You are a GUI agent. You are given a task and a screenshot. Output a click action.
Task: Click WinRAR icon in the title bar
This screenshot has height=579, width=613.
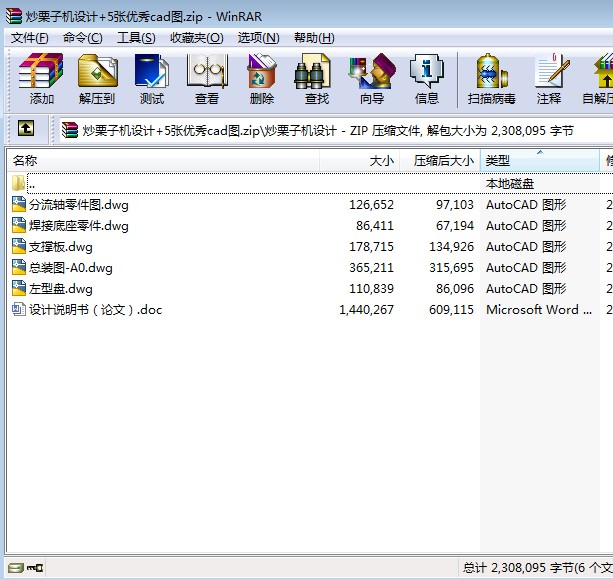[14, 16]
